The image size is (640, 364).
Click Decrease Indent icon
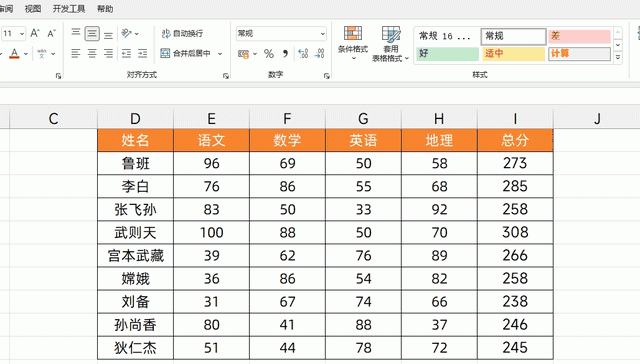click(127, 53)
